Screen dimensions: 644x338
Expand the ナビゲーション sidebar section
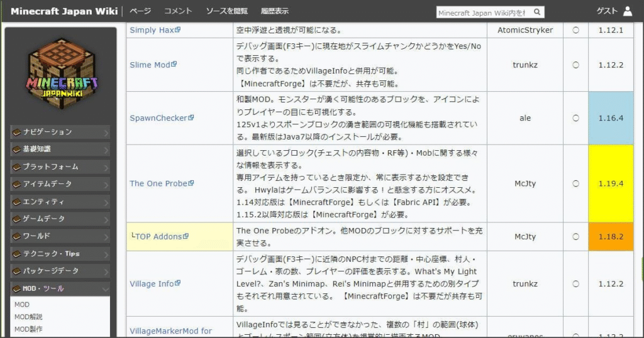(x=60, y=132)
